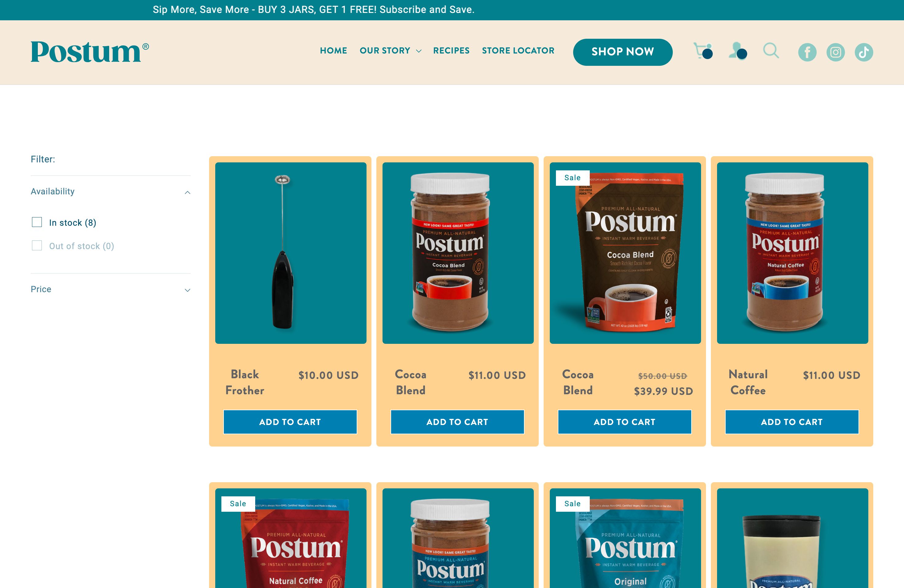Open the account login icon
The width and height of the screenshot is (904, 588).
click(738, 51)
